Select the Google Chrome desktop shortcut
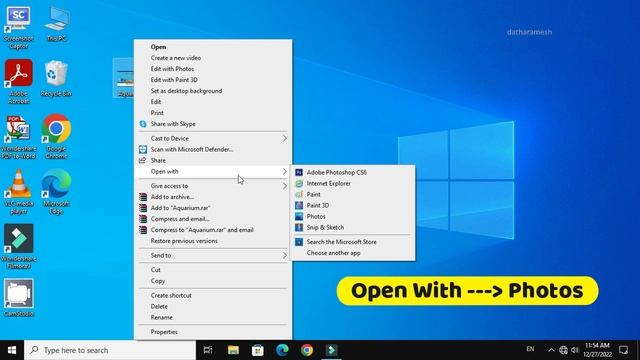The width and height of the screenshot is (640, 360). (56, 136)
